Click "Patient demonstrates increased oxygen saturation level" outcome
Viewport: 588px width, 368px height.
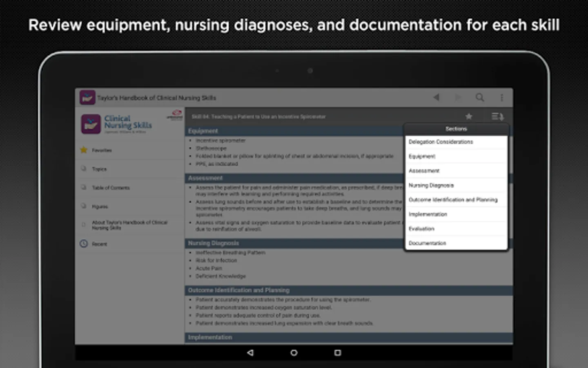(x=264, y=307)
